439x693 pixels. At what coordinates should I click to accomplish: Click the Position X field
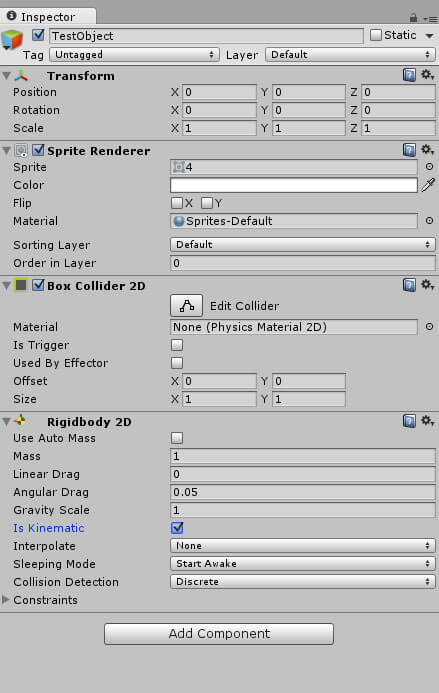[x=219, y=92]
